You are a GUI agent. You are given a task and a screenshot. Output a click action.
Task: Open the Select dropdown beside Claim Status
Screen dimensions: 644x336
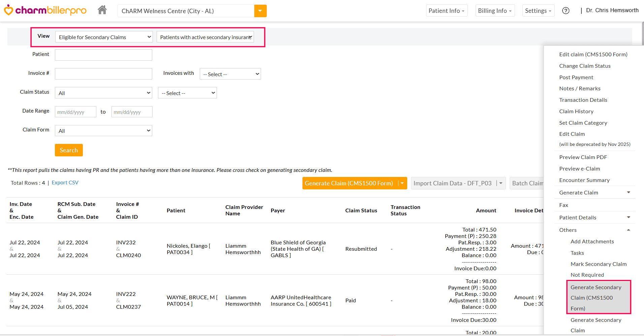(x=187, y=93)
